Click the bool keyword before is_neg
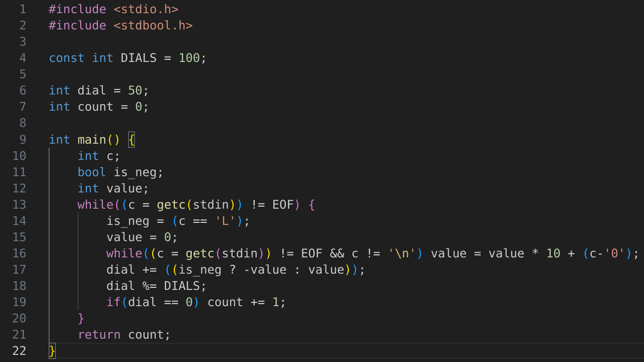Viewport: 644px width, 362px height. click(x=92, y=172)
